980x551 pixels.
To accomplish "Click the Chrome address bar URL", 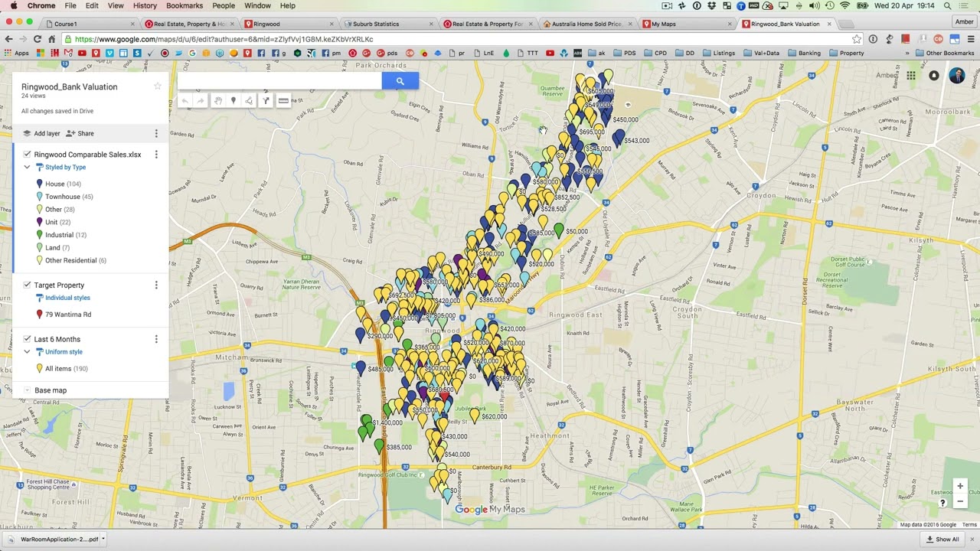I will tap(224, 39).
